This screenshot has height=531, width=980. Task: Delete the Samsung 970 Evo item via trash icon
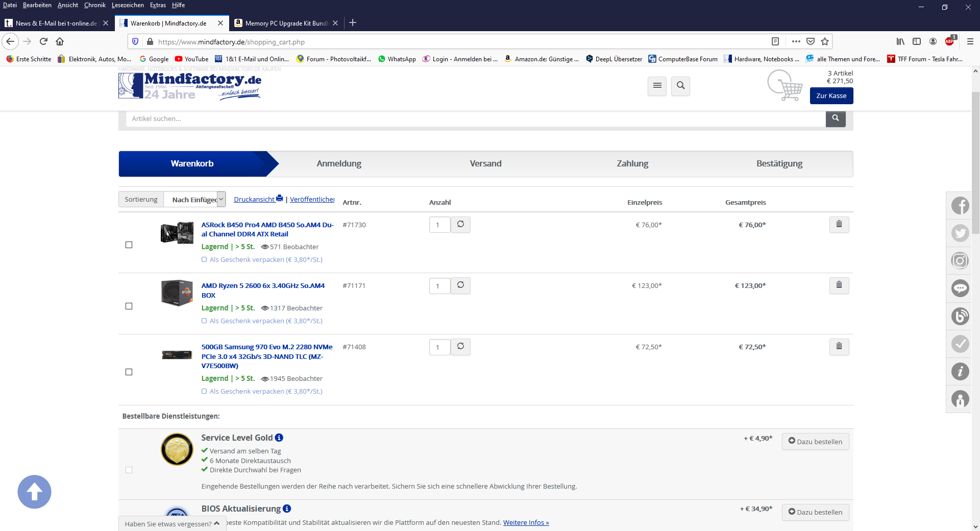coord(839,347)
